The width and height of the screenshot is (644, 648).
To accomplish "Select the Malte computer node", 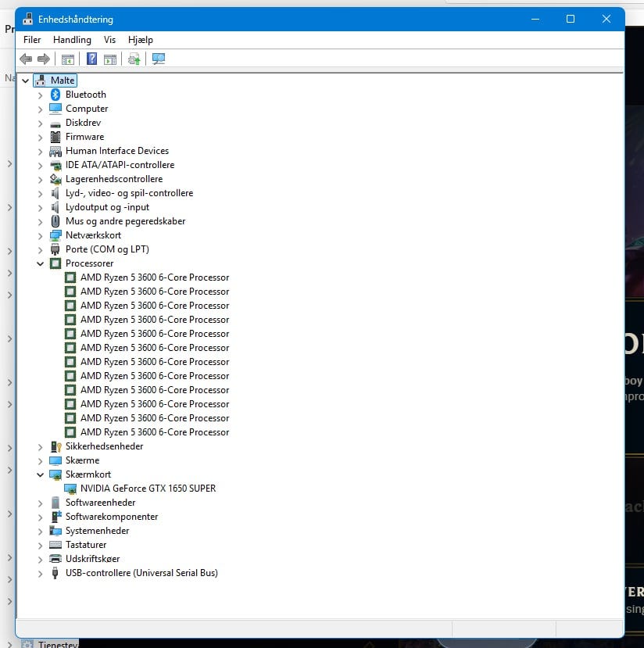I will click(x=63, y=81).
